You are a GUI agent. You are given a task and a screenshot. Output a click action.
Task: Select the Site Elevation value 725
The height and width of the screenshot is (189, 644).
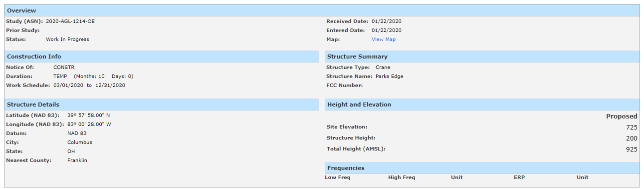(x=632, y=127)
